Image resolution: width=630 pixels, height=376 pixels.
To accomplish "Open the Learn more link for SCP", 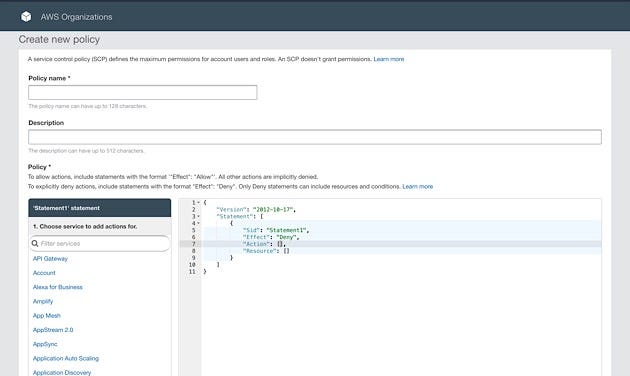I will pyautogui.click(x=389, y=59).
